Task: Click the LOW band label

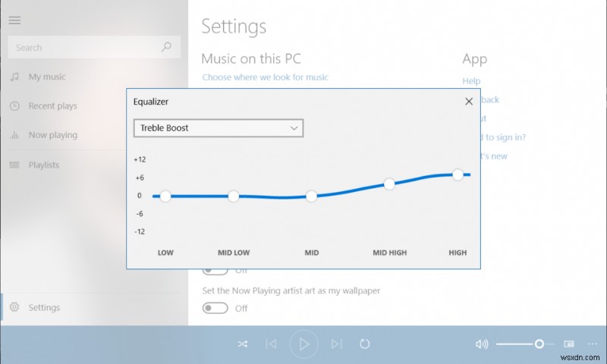Action: click(165, 253)
